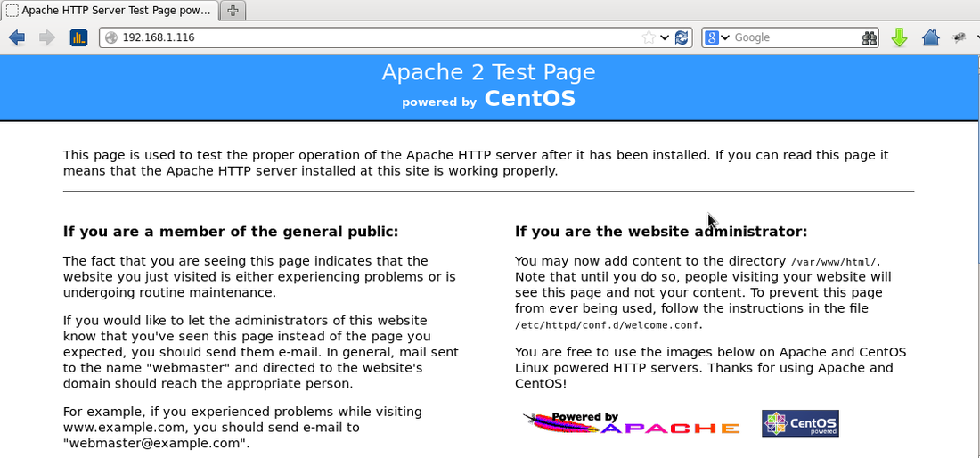This screenshot has height=458, width=980.
Task: Expand the URL history dropdown arrow
Action: click(x=665, y=37)
